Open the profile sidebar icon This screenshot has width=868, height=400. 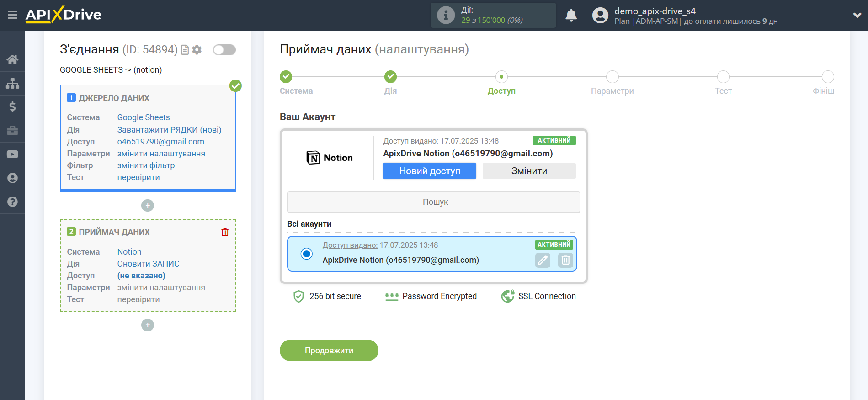click(x=12, y=178)
